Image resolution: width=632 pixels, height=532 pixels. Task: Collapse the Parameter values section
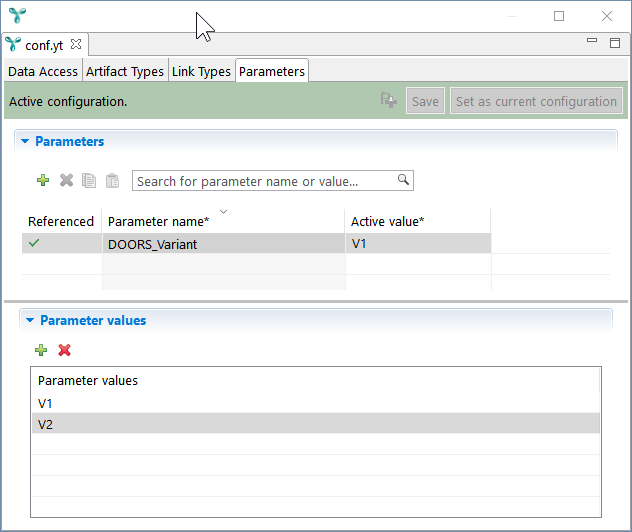(30, 321)
